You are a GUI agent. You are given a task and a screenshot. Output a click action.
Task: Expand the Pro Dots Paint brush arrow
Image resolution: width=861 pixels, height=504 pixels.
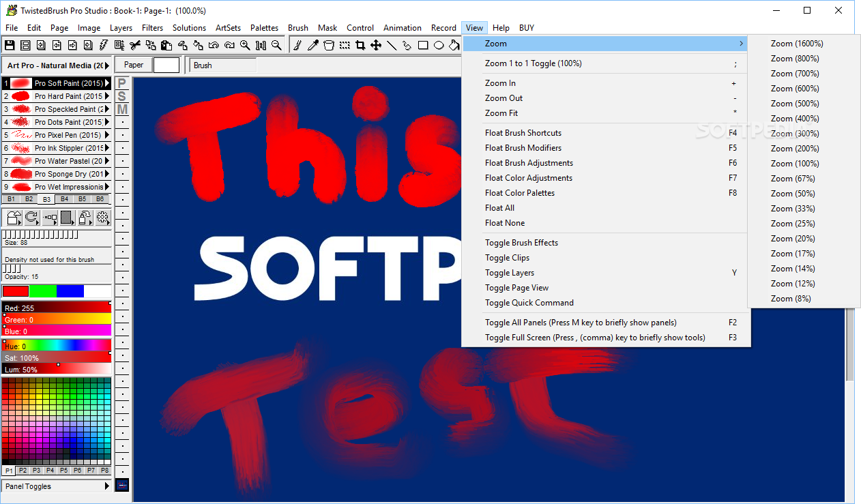point(107,122)
